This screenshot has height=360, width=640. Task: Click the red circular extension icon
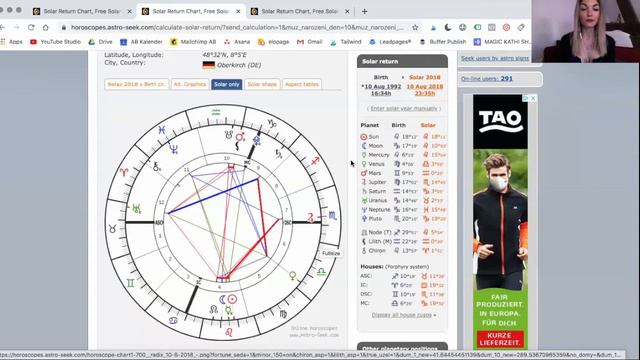click(x=506, y=27)
